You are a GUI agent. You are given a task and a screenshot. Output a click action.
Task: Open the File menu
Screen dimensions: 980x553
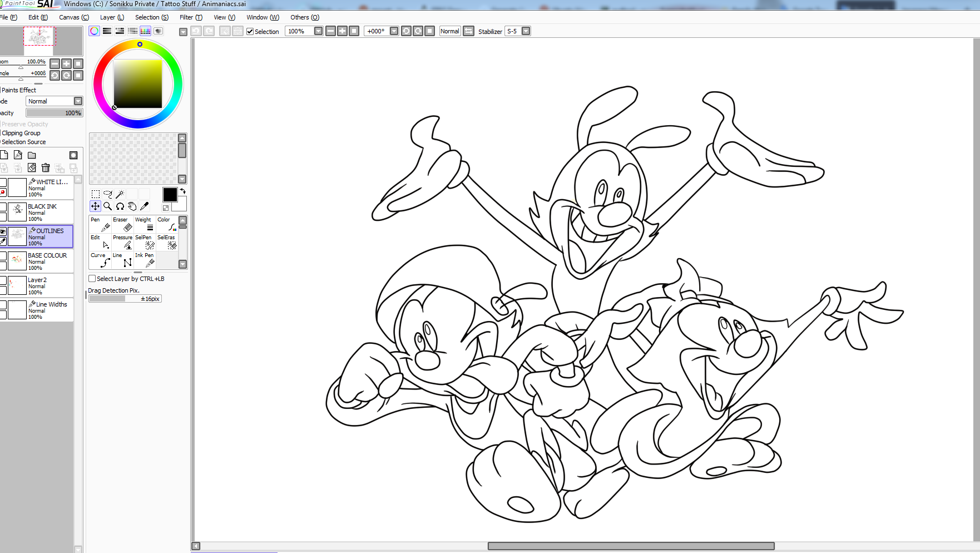coord(8,17)
